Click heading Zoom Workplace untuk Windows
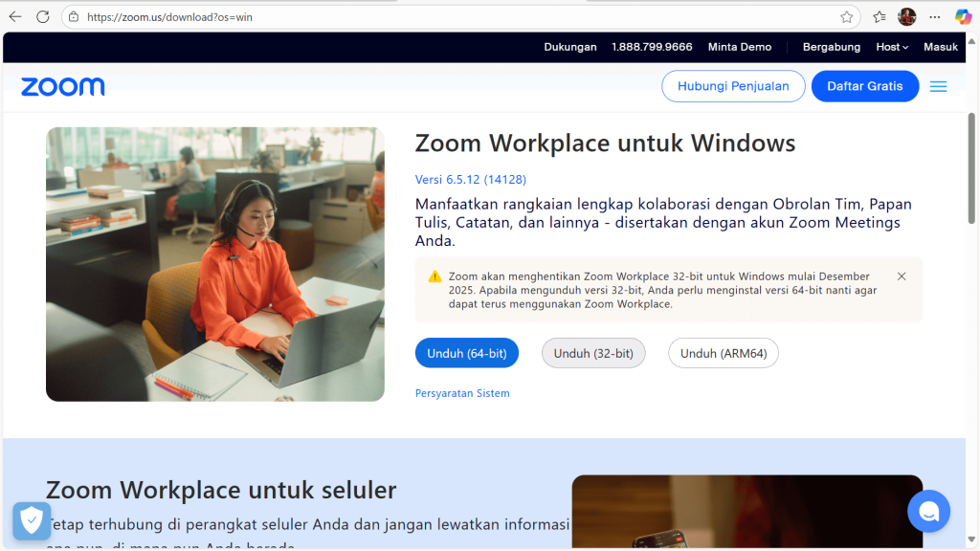Screen dimensions: 980x551 (605, 143)
